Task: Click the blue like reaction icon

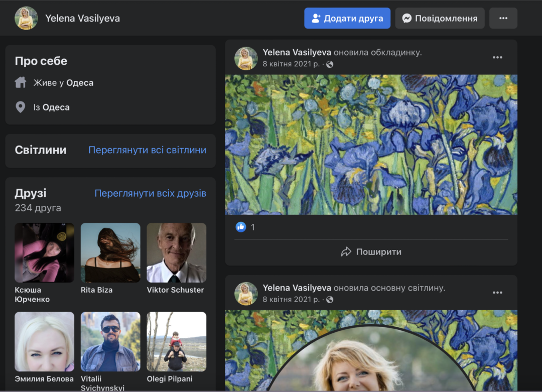Action: (241, 227)
